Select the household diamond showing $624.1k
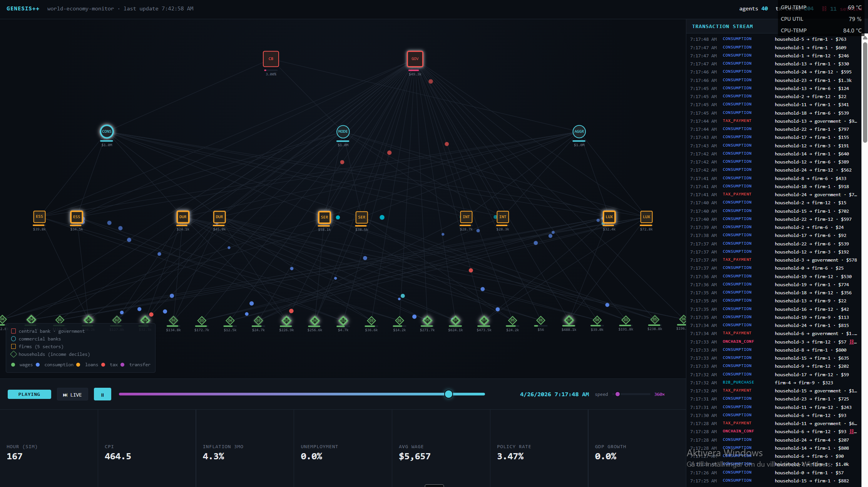This screenshot has height=487, width=868. (455, 320)
